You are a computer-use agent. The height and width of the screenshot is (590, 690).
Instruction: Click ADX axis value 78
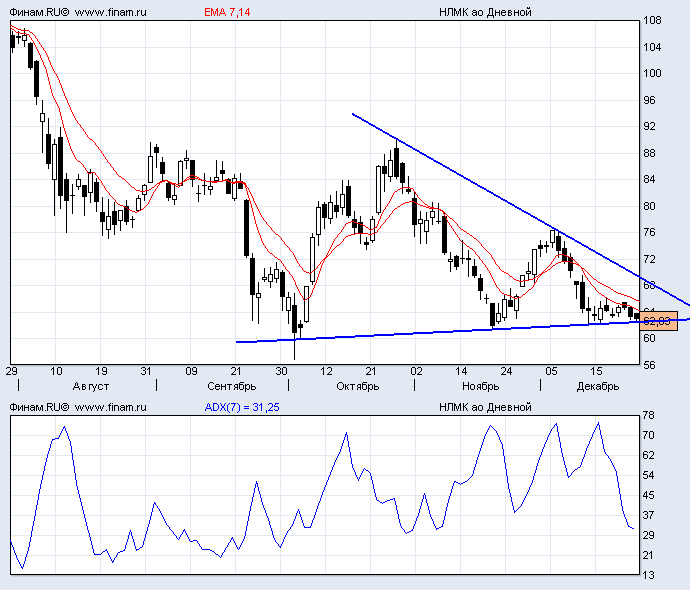click(x=649, y=415)
